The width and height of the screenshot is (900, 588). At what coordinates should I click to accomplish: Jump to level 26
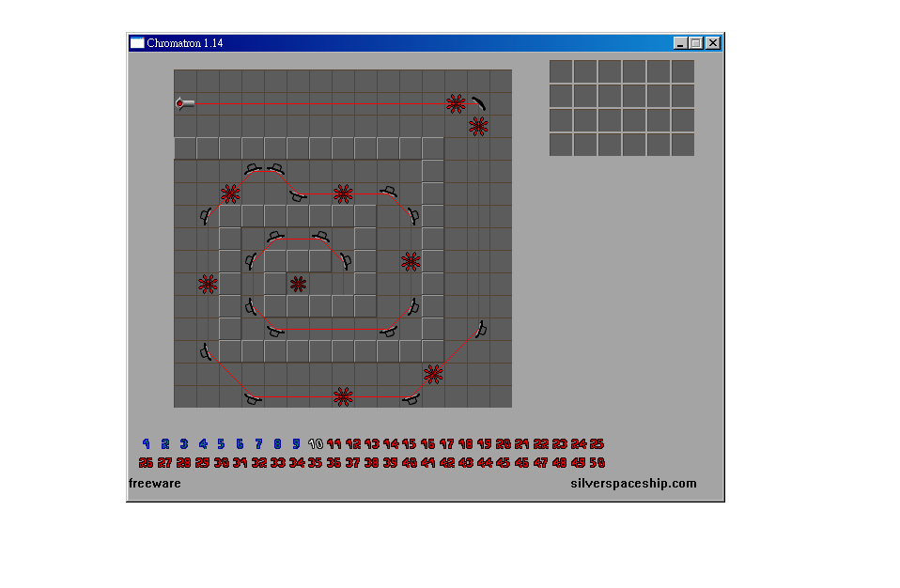click(x=146, y=462)
